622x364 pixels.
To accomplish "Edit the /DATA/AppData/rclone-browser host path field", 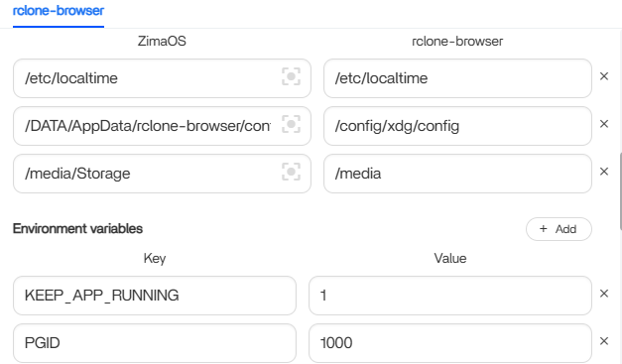I will click(x=162, y=126).
